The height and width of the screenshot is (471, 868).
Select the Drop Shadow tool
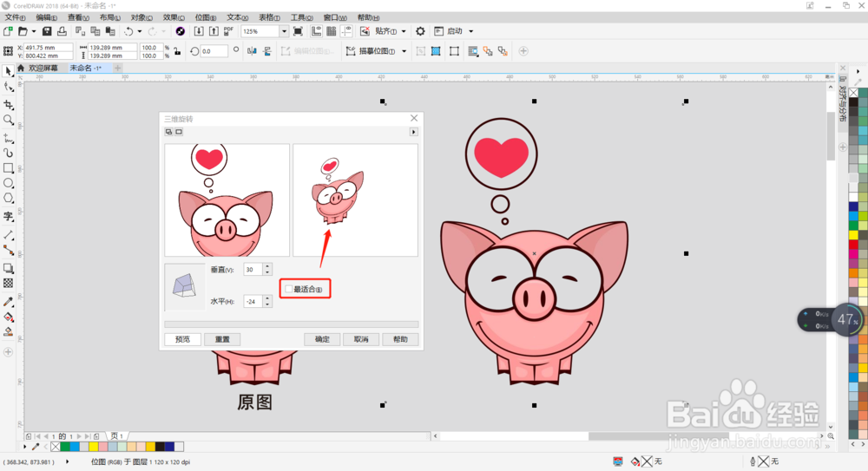click(9, 268)
